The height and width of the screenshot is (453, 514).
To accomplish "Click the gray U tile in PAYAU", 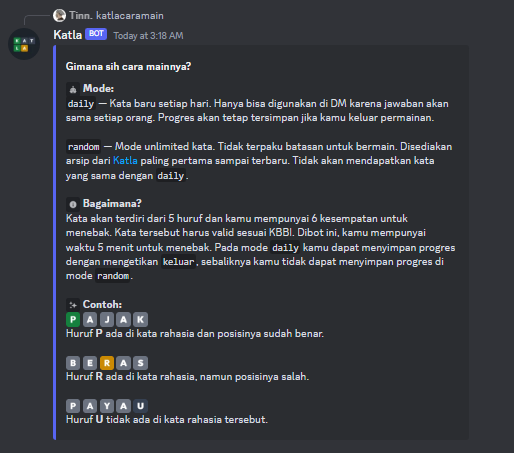I will [140, 406].
